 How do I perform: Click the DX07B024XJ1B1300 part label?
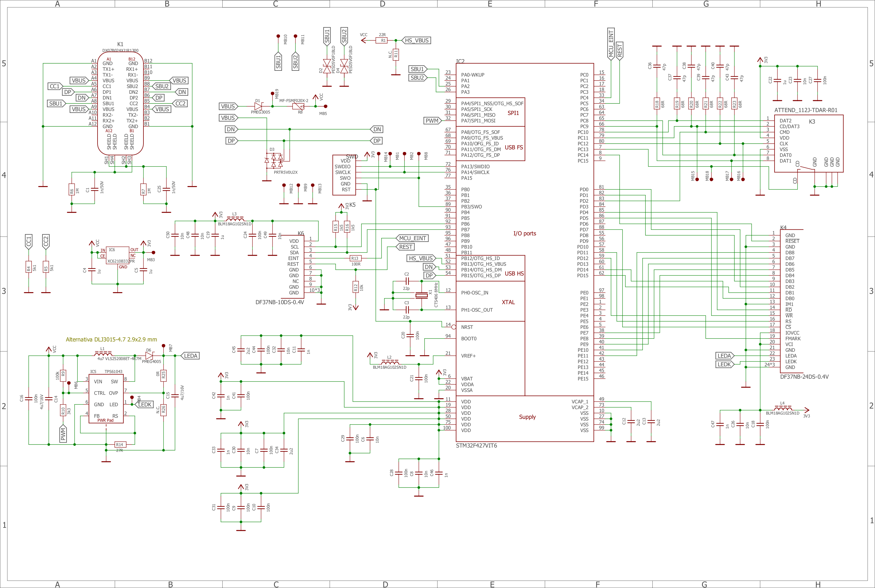pos(120,51)
